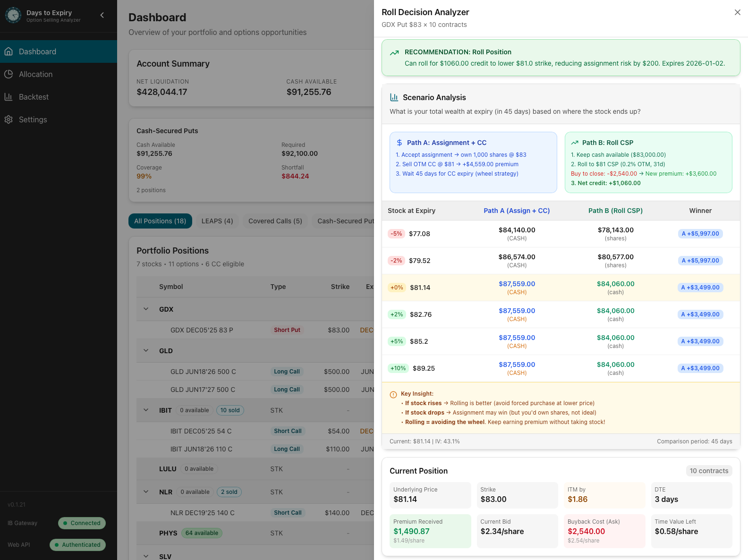Image resolution: width=748 pixels, height=560 pixels.
Task: Click the Type column header
Action: coord(278,287)
